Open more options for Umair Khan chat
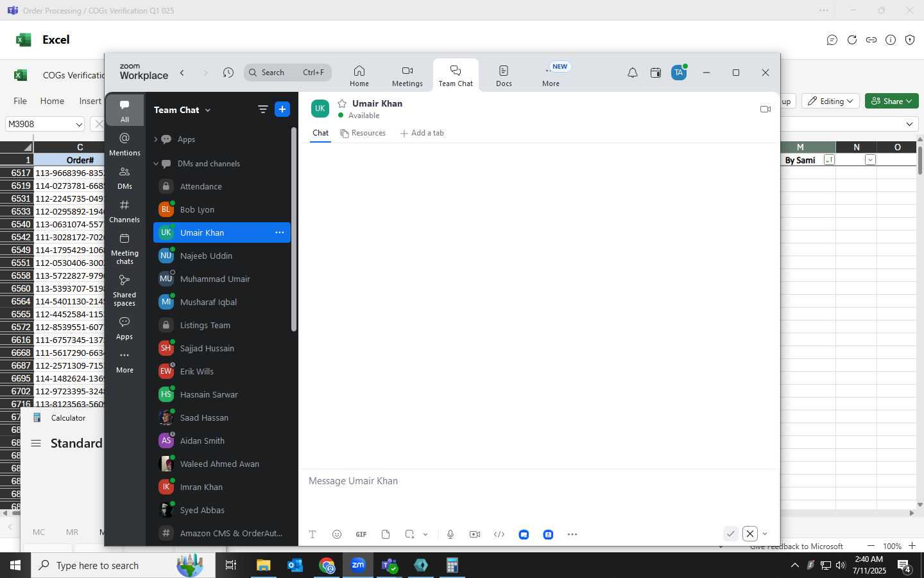This screenshot has height=578, width=924. 280,232
